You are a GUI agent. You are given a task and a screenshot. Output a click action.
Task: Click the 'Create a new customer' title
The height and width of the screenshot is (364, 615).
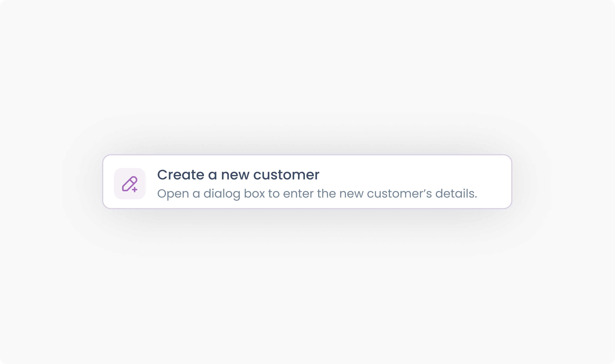[x=238, y=175]
